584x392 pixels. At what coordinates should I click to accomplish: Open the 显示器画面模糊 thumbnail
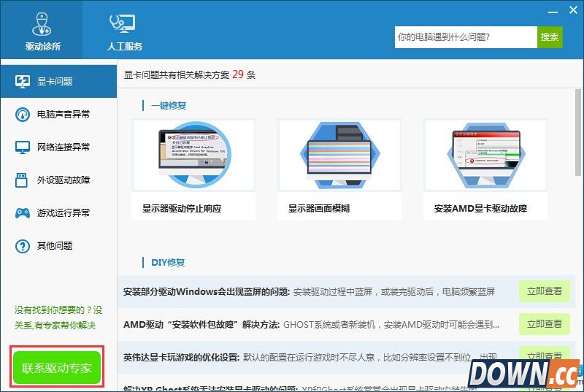[x=339, y=155]
